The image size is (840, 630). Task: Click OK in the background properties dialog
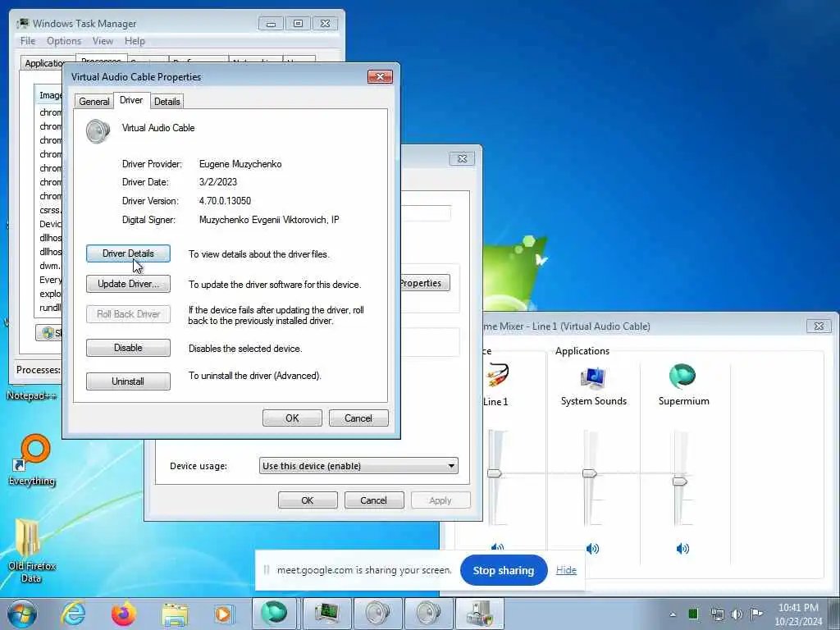[308, 500]
